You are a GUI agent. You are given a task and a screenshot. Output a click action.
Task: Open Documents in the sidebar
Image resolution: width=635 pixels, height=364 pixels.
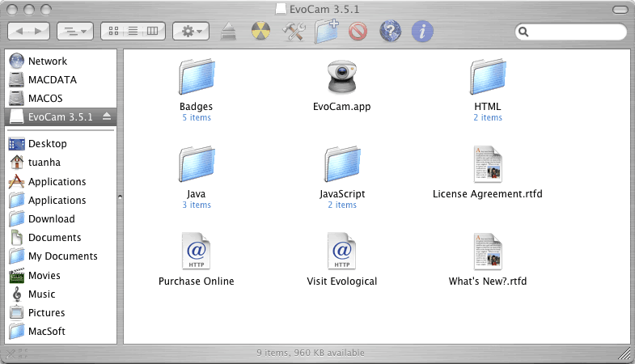click(x=61, y=238)
